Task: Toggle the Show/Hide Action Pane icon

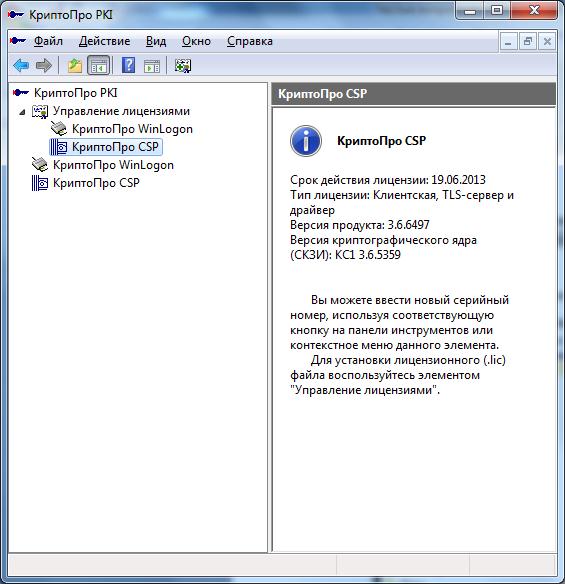Action: (152, 66)
